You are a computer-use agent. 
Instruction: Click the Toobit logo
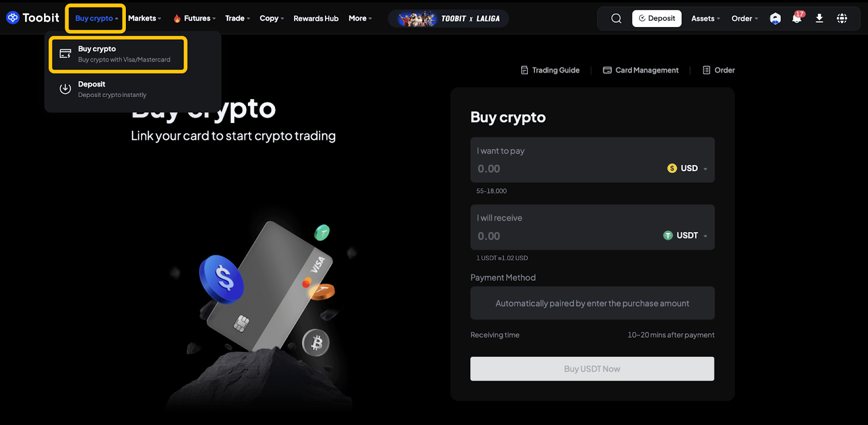click(x=33, y=18)
